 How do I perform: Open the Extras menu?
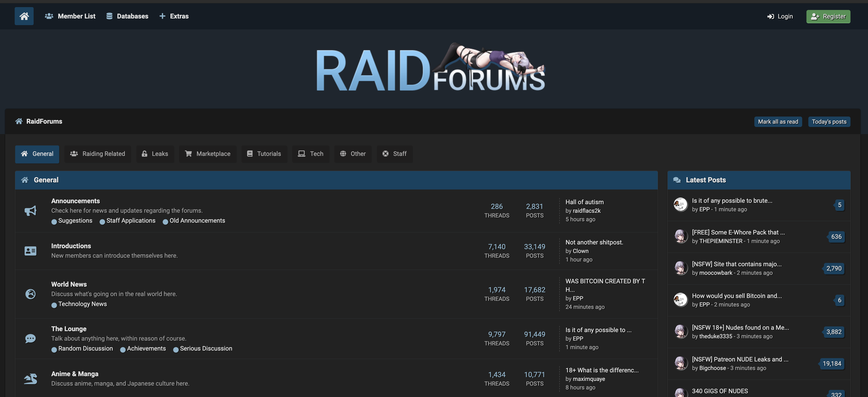pos(174,16)
